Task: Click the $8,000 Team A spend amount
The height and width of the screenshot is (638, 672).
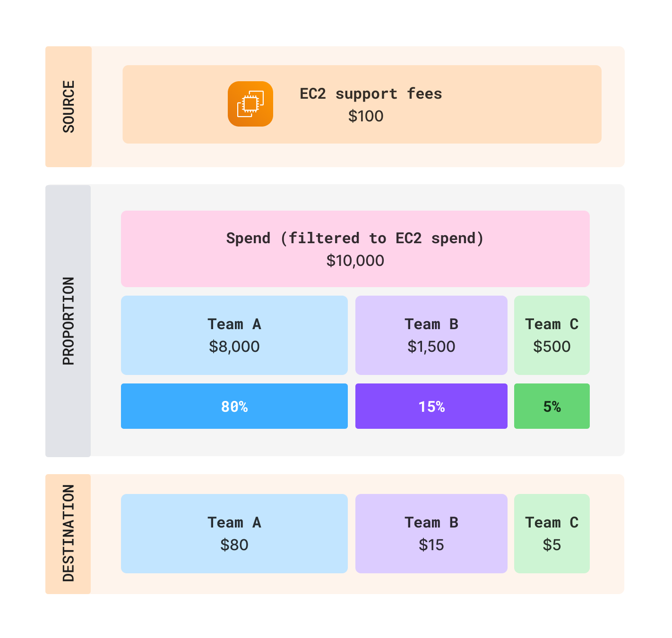Action: click(234, 347)
